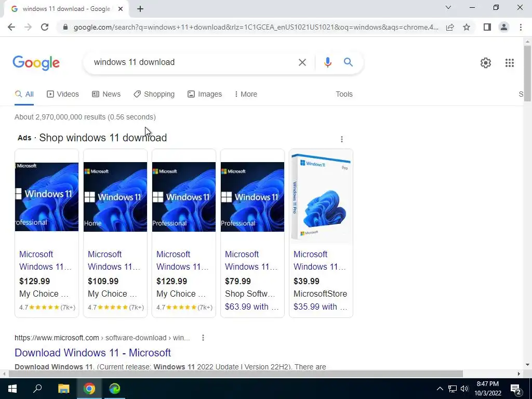Click the magnifier search button
This screenshot has width=532, height=399.
tap(348, 62)
